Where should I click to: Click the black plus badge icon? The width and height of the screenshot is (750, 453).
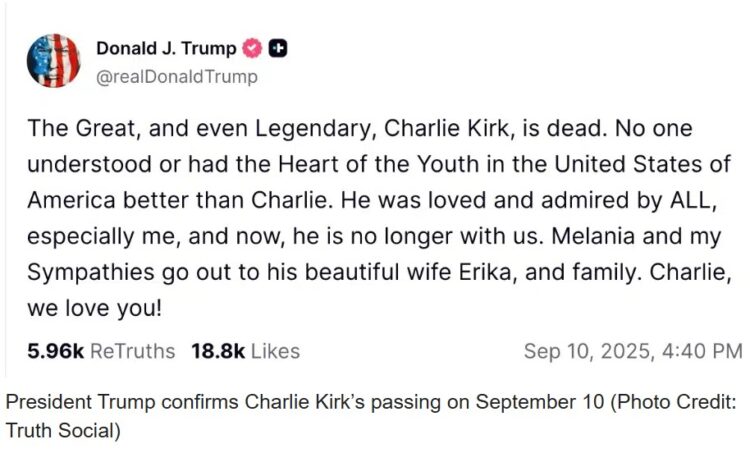coord(279,48)
